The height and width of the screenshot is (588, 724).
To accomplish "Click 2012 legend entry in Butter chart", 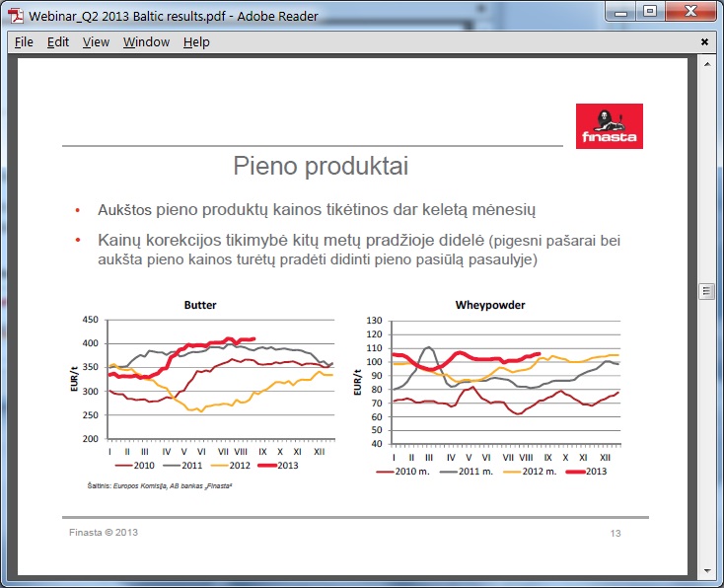I will [231, 465].
